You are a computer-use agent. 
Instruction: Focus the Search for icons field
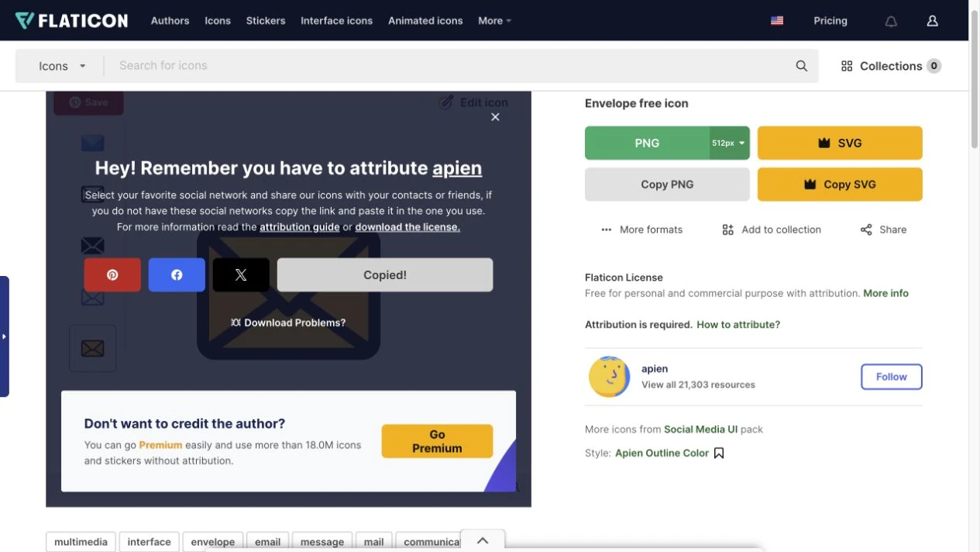point(449,66)
